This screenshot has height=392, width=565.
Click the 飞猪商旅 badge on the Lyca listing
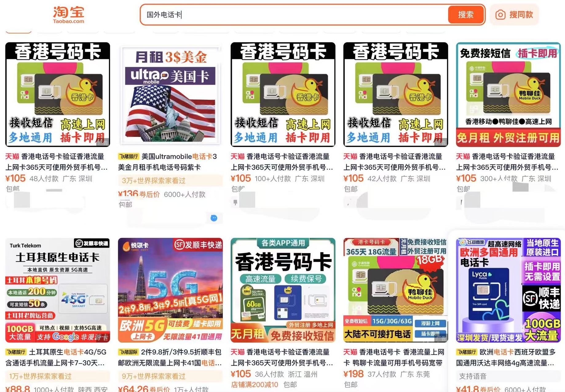coord(466,352)
